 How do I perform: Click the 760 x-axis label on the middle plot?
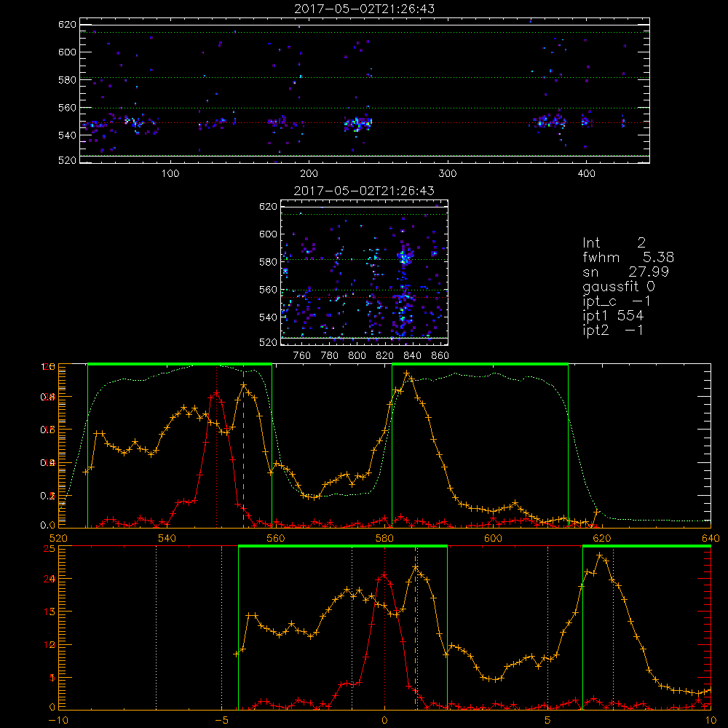(x=302, y=356)
